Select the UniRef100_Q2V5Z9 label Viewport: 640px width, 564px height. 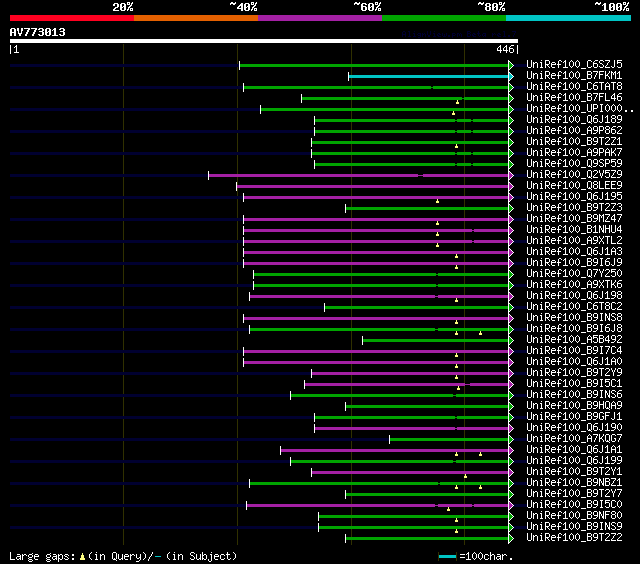(574, 175)
